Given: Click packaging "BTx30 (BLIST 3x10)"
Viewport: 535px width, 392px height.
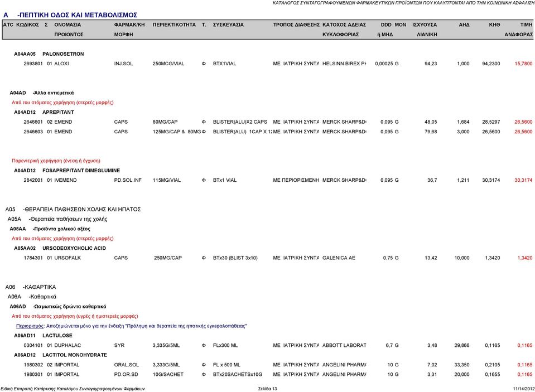Looking at the screenshot, I should pyautogui.click(x=235, y=258).
